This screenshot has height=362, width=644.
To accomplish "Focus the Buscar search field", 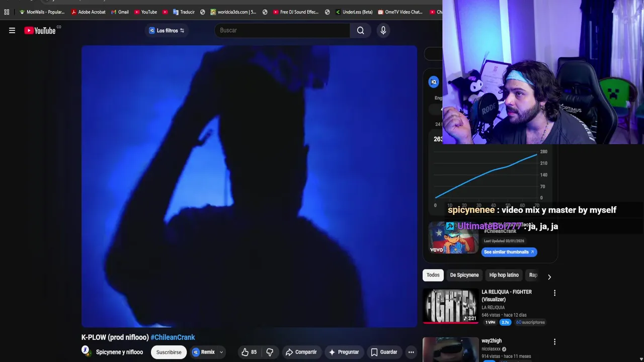I will 282,31.
